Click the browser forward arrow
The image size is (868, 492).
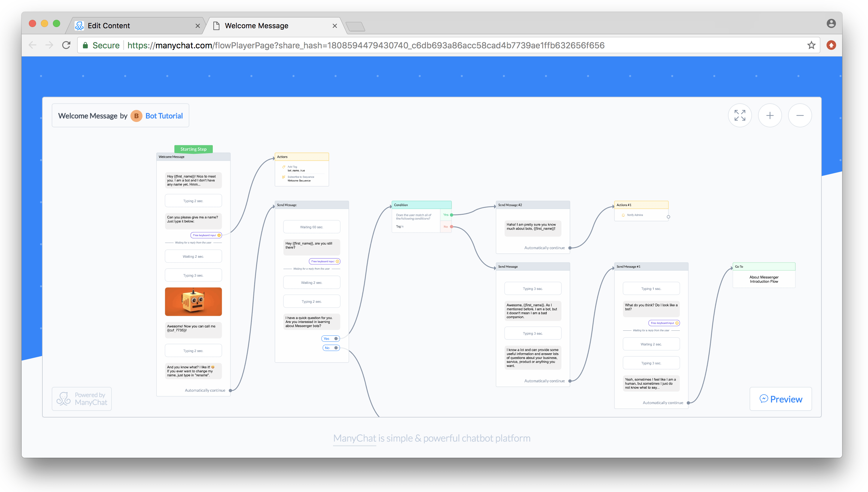coord(49,45)
